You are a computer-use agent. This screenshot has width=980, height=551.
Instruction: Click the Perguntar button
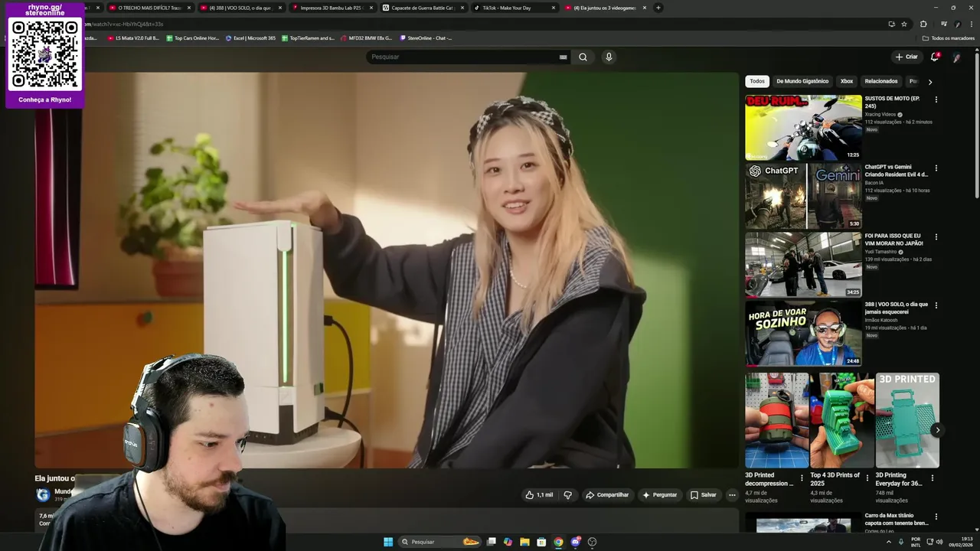pyautogui.click(x=659, y=495)
